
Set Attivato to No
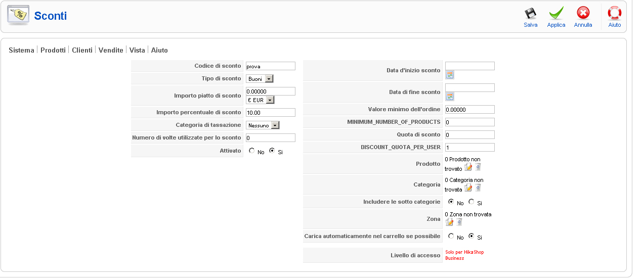[x=251, y=151]
